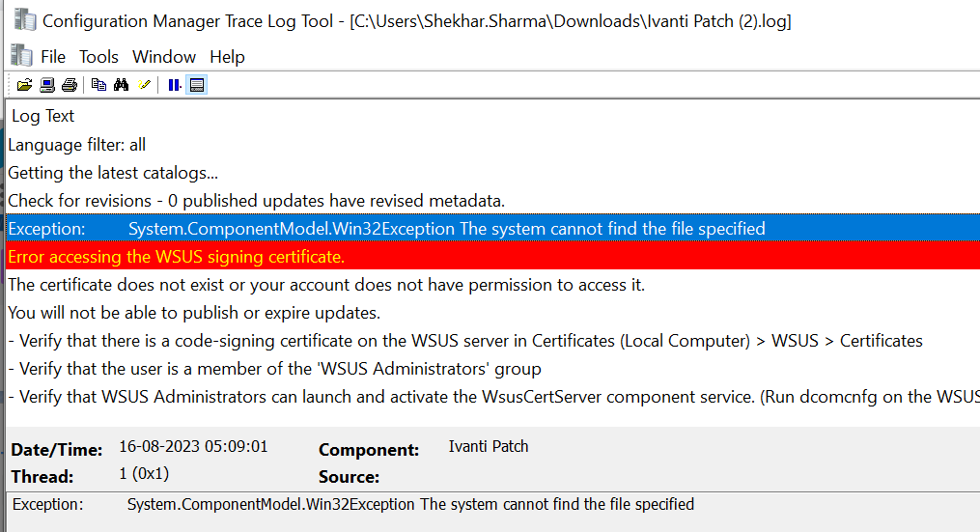
Task: Open the File menu
Action: [53, 57]
